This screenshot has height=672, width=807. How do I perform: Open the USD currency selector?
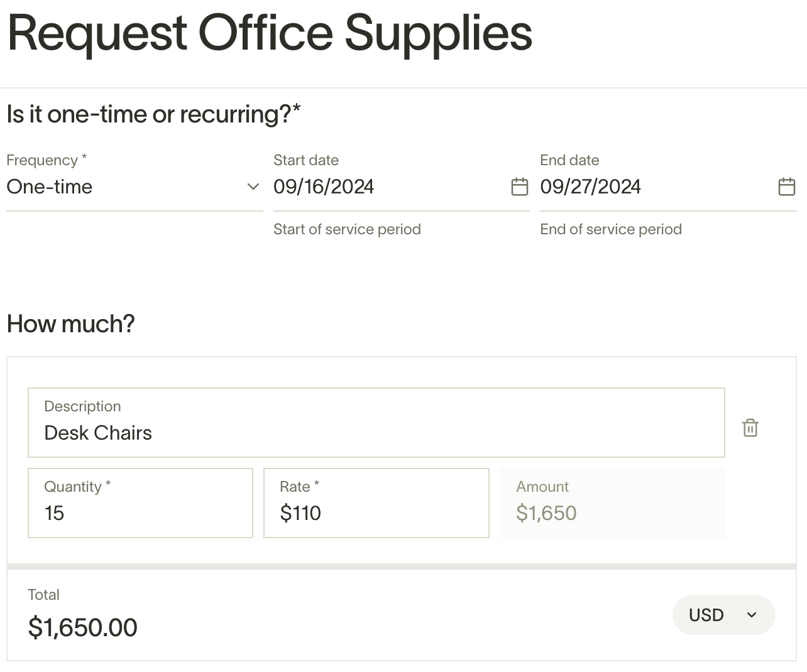pyautogui.click(x=723, y=615)
